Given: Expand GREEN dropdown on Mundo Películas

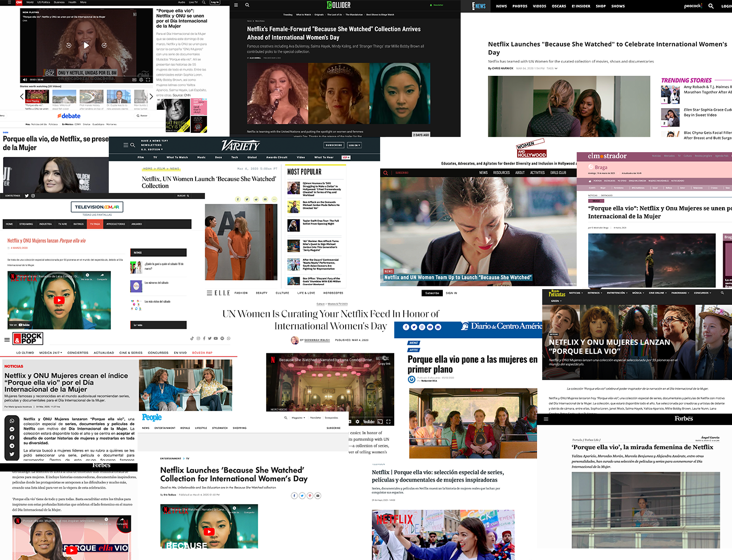Looking at the screenshot, I should click(556, 301).
